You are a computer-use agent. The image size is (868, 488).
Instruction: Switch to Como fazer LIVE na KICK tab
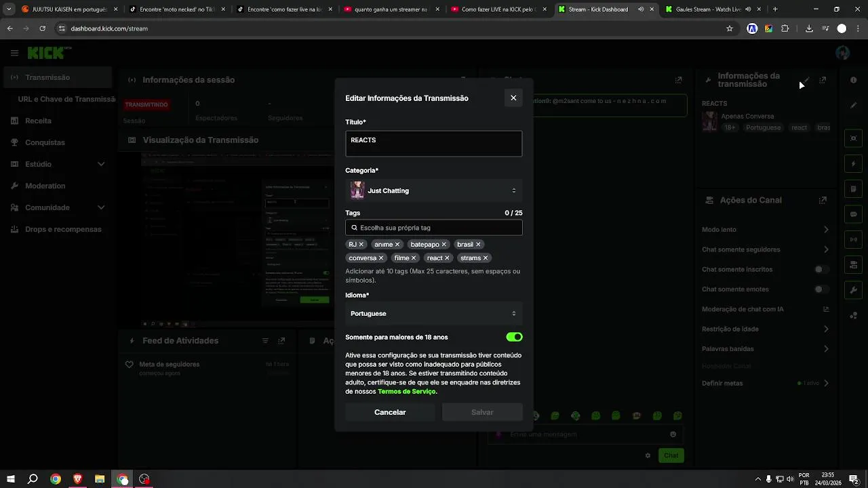pyautogui.click(x=498, y=9)
